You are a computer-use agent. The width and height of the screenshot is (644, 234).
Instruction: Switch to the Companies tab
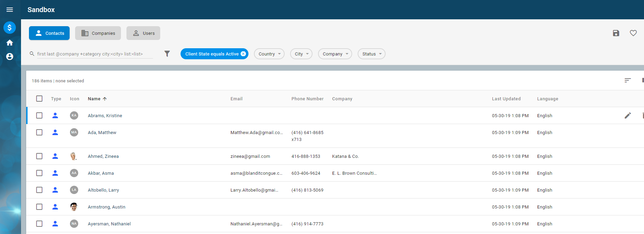tap(98, 33)
